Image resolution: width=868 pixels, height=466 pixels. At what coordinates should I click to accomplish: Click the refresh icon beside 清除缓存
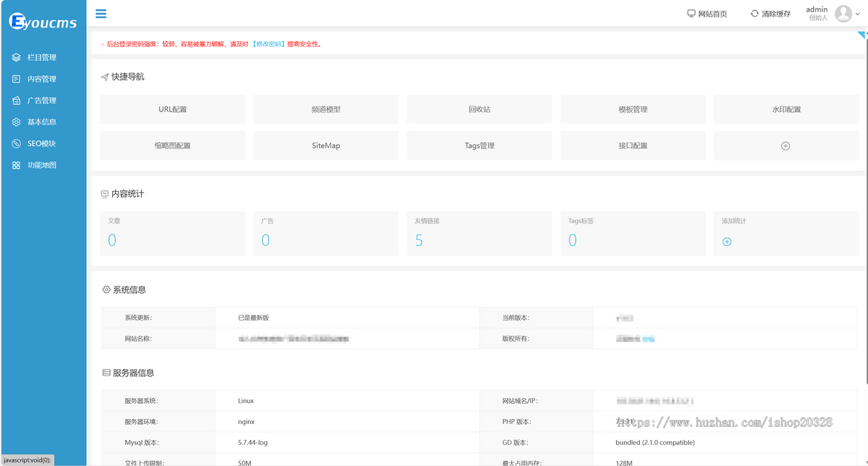click(754, 14)
